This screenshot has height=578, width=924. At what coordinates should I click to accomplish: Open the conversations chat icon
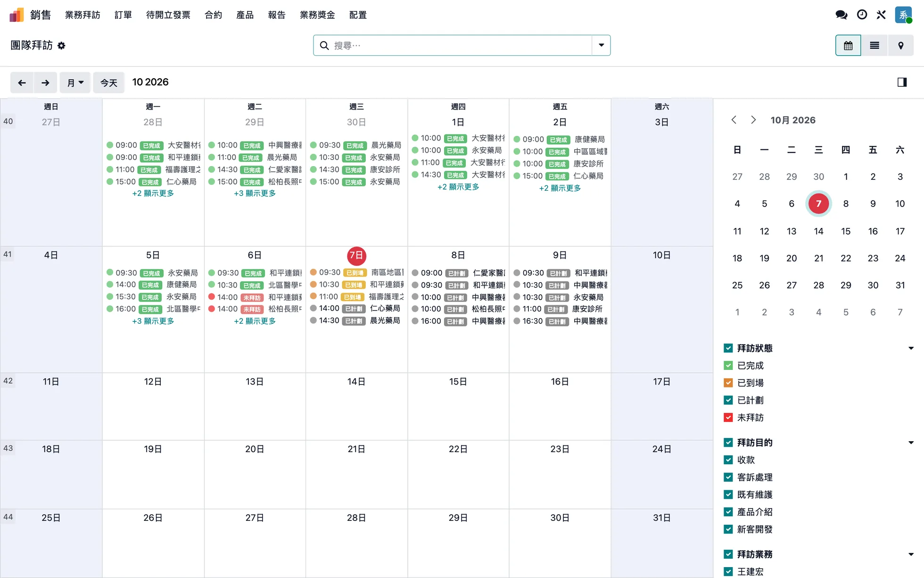[841, 15]
